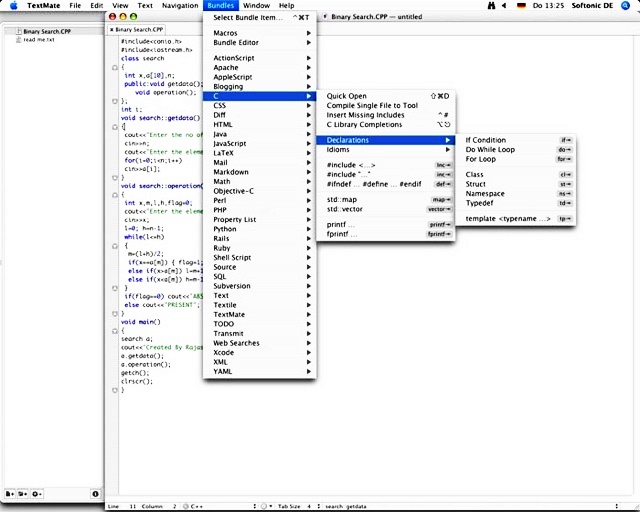Image resolution: width=640 pixels, height=512 pixels.
Task: Expand the YAML bundle submenu
Action: 260,371
